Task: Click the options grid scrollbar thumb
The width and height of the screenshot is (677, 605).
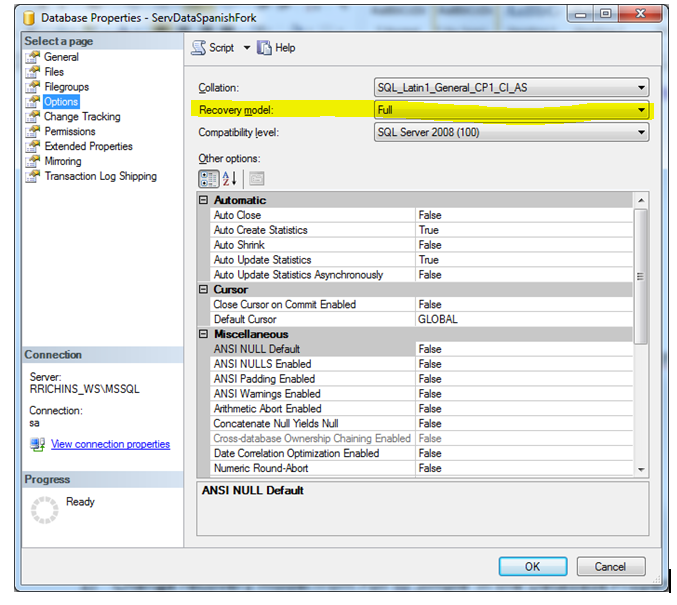Action: (x=641, y=276)
